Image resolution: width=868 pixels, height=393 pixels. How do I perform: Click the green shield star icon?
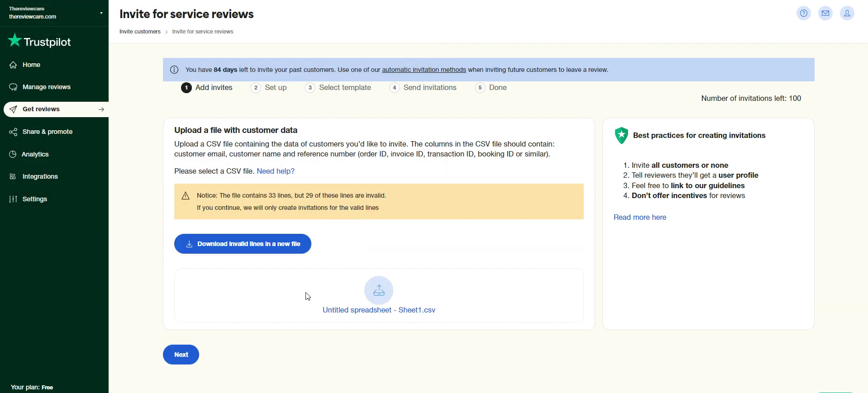click(621, 135)
